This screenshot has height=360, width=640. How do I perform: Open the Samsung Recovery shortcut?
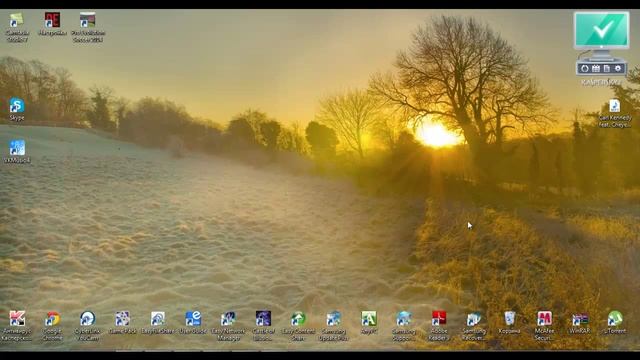(474, 325)
